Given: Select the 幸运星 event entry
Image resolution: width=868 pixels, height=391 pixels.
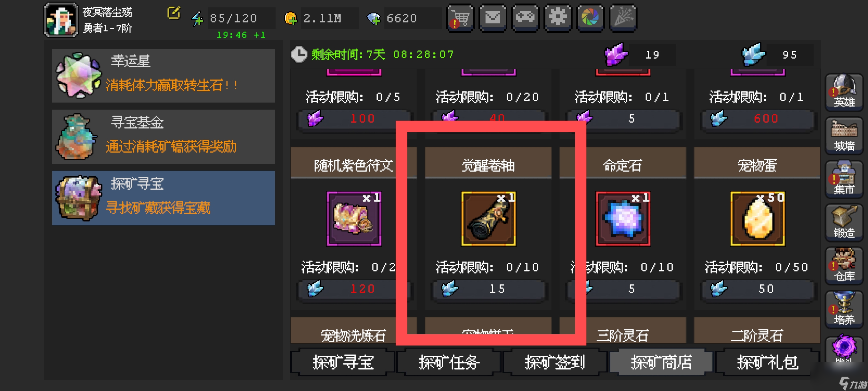Looking at the screenshot, I should tap(164, 76).
